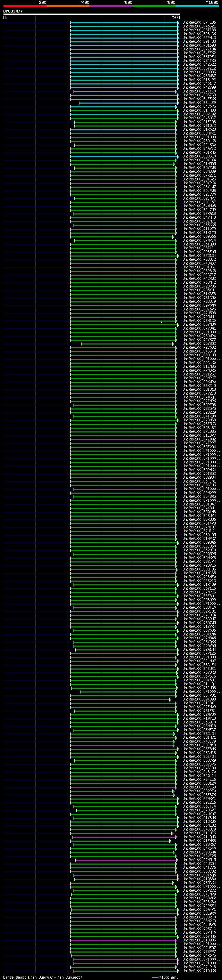Click the magenta alignment bar of UniRef100_C7N5L5
Image resolution: width=222 pixels, height=980 pixels.
click(126, 860)
